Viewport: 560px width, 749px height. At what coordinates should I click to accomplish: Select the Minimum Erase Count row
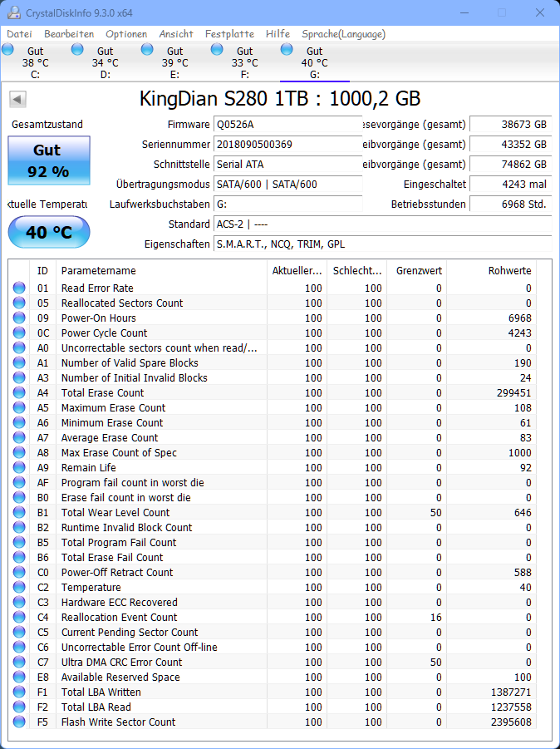[273, 423]
